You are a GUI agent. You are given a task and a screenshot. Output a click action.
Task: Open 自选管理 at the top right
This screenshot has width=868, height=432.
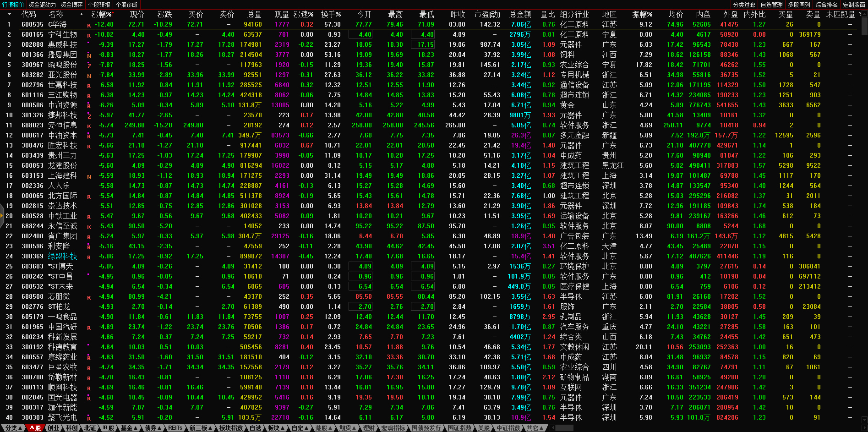pos(772,5)
